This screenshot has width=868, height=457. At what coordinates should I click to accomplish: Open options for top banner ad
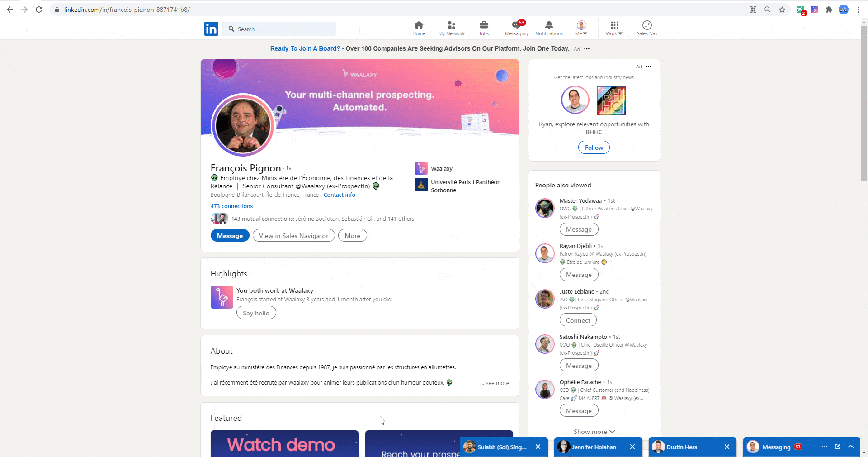(587, 49)
